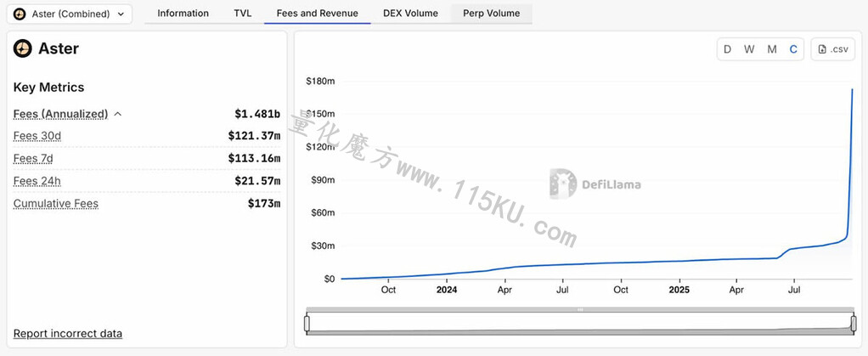Click the $173m cumulative value

264,203
